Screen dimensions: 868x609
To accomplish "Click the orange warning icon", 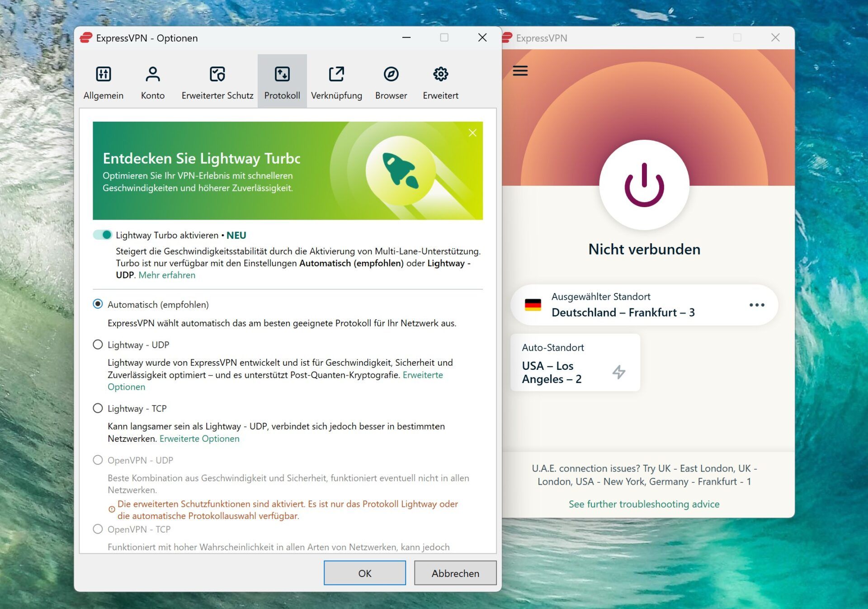I will pyautogui.click(x=112, y=510).
